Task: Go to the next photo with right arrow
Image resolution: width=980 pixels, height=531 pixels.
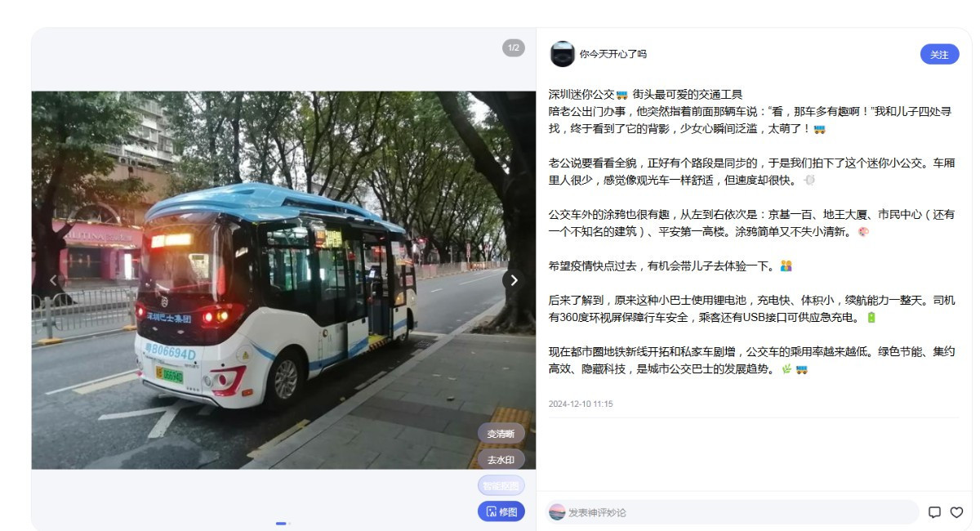Action: click(x=514, y=280)
